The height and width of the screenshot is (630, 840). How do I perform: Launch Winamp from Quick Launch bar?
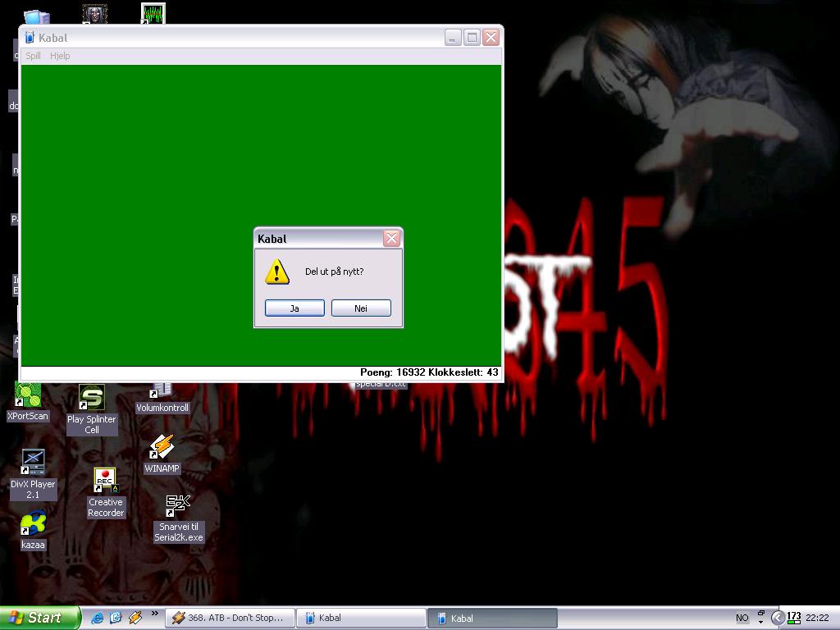point(135,618)
